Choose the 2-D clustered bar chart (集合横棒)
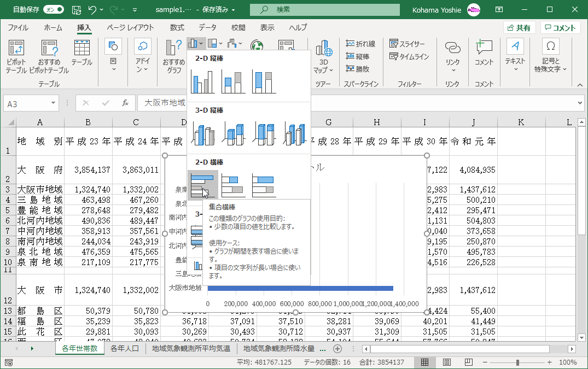Viewport: 588px width, 369px height. point(203,185)
